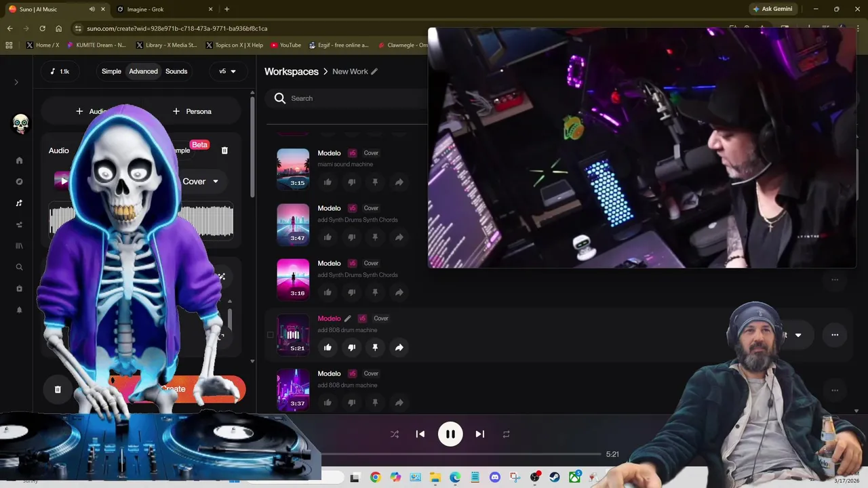Go back to the previous track
The image size is (868, 488).
coord(420,434)
